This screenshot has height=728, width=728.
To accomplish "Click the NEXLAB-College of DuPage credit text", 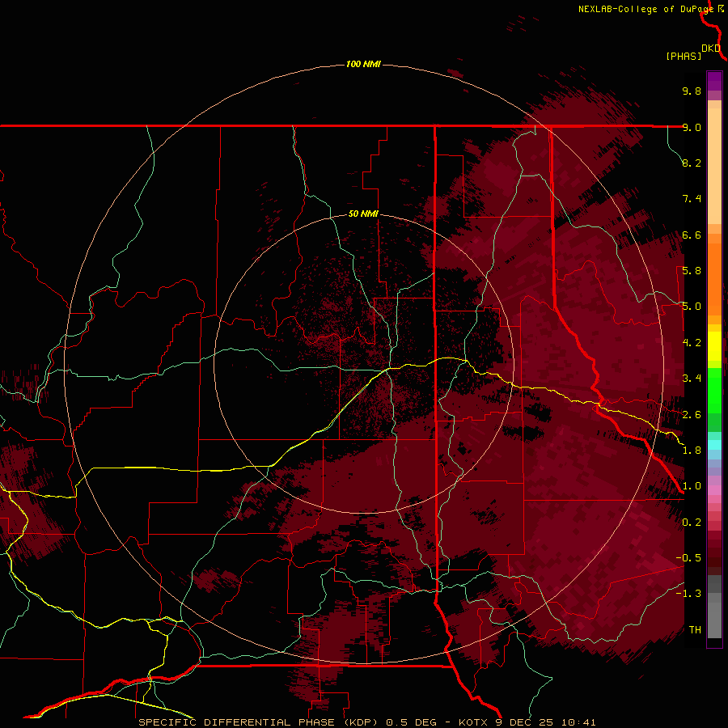I will (x=645, y=9).
